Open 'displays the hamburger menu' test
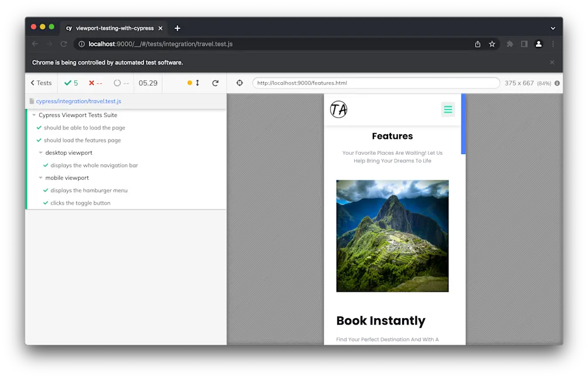 tap(89, 190)
